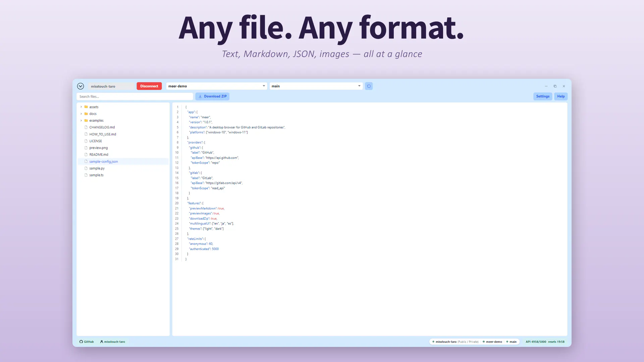Click the misstouch-taro username field
This screenshot has width=644, height=362.
pos(111,86)
